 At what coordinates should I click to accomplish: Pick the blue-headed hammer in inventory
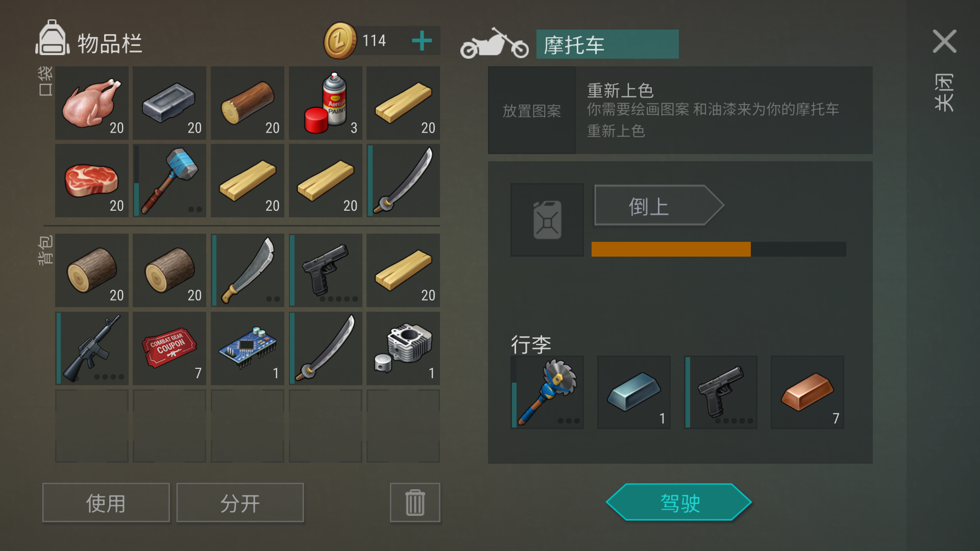tap(169, 181)
